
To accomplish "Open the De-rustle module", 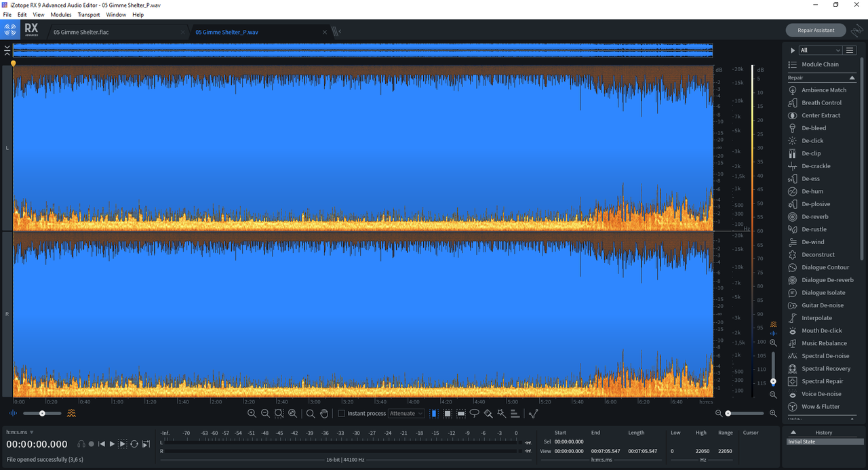I will (808, 229).
